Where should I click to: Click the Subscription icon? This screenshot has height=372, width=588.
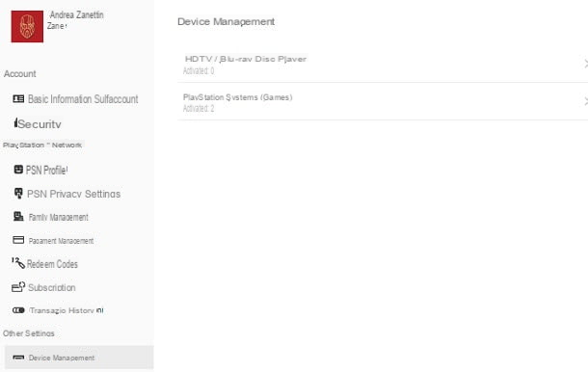click(x=18, y=287)
